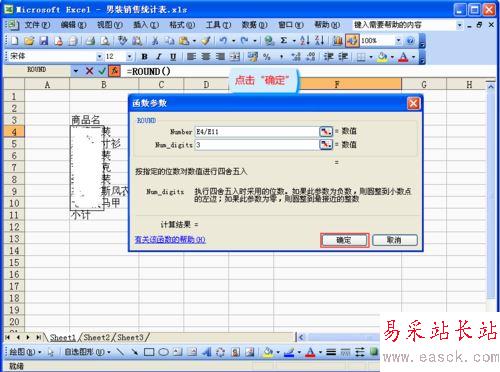
Task: Open Excel Help question mark icon
Action: click(x=410, y=41)
